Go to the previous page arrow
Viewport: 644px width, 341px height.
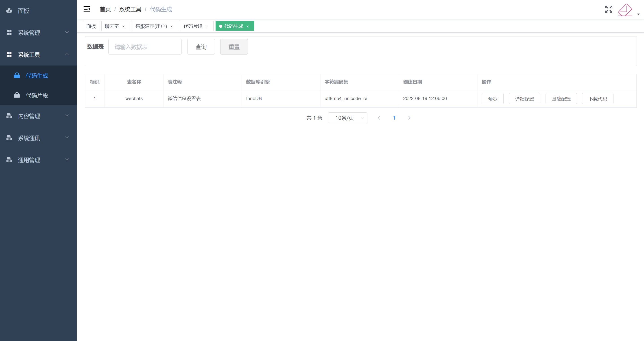click(x=379, y=118)
